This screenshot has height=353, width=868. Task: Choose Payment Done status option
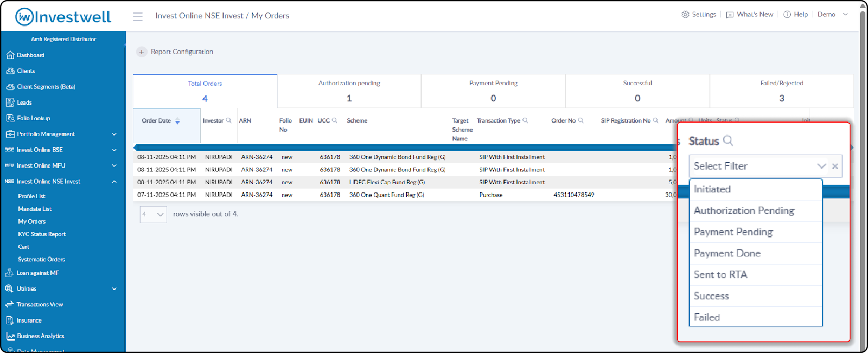756,253
